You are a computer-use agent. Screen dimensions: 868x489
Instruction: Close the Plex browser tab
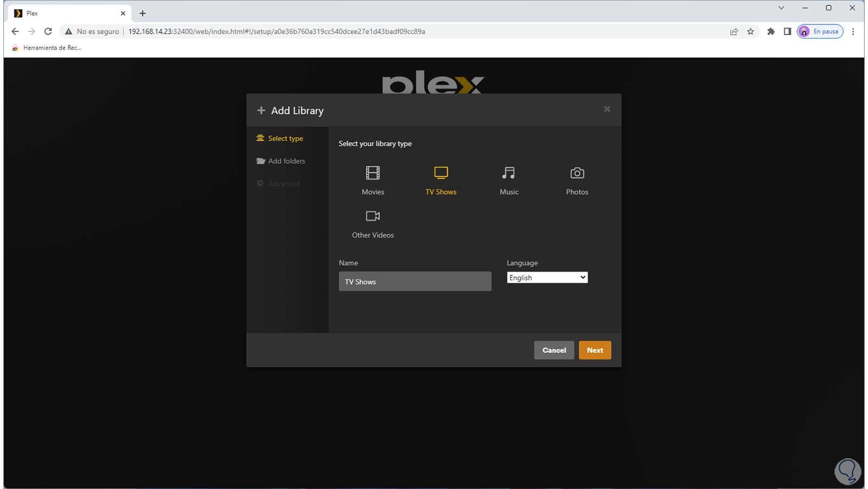point(123,13)
